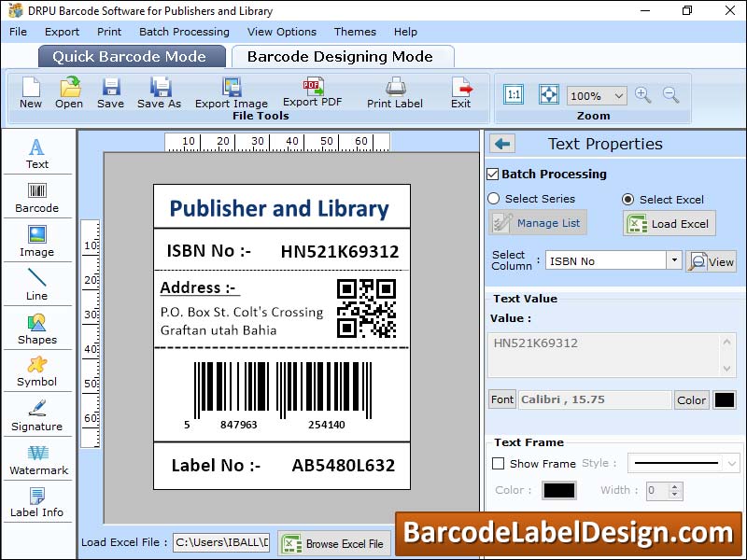Open the Batch Processing menu

click(184, 31)
